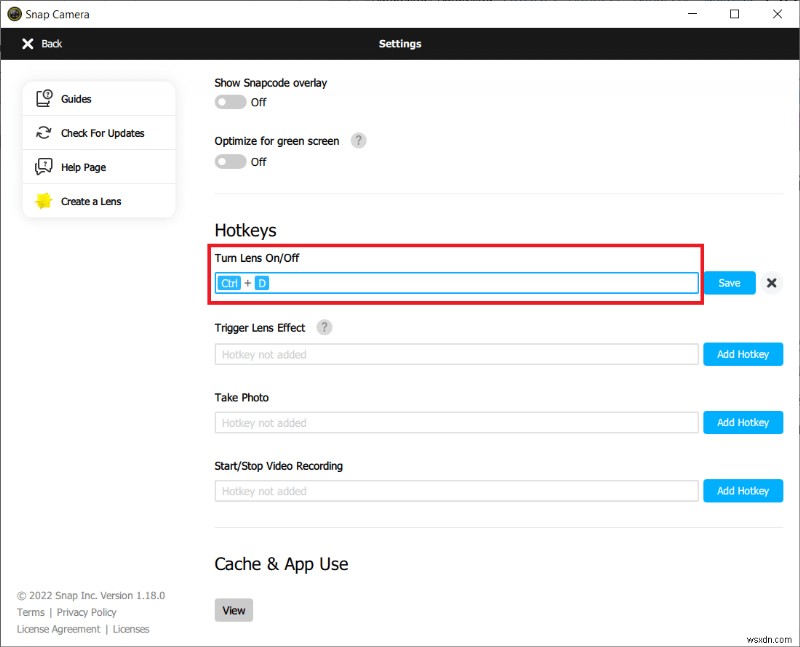Enable Optimize for green screen switch

[231, 162]
